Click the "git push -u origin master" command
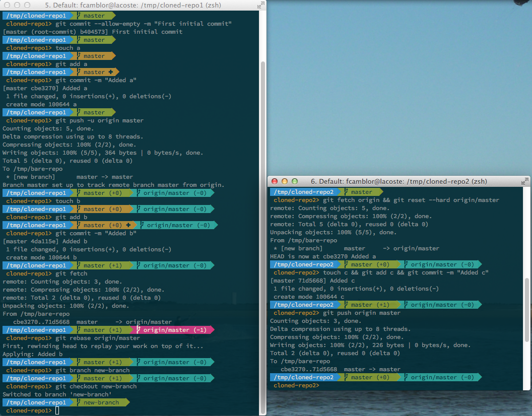This screenshot has height=416, width=532. click(x=99, y=120)
